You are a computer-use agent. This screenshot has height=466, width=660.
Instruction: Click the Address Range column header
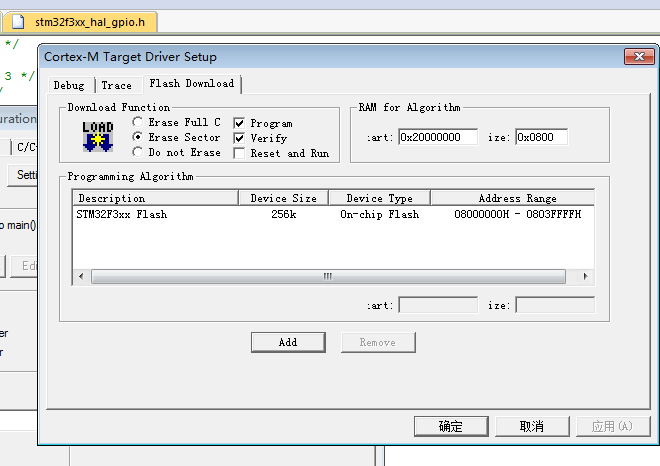click(513, 198)
